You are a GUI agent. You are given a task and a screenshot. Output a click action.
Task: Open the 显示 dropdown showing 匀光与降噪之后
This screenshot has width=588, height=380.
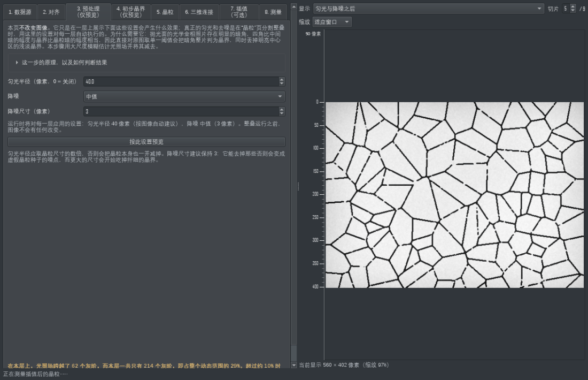pos(428,9)
